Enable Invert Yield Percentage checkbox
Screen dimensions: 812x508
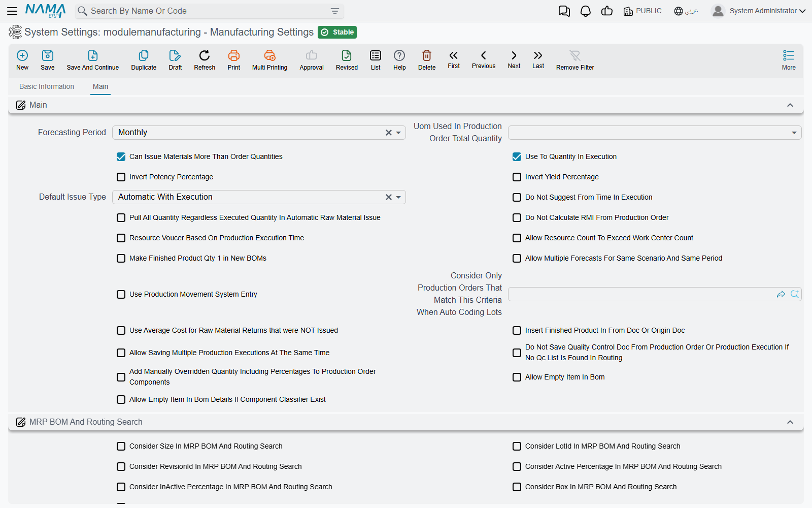point(517,177)
